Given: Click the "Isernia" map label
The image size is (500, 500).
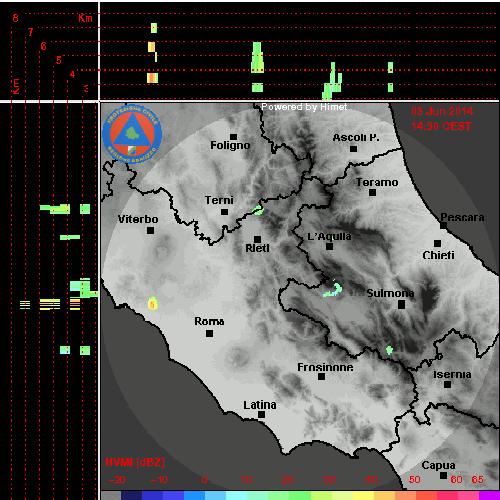Looking at the screenshot, I should [x=452, y=374].
